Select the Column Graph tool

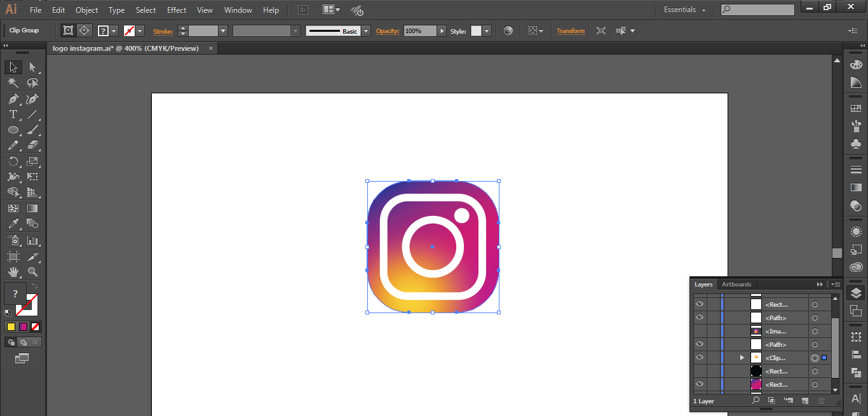(x=32, y=240)
